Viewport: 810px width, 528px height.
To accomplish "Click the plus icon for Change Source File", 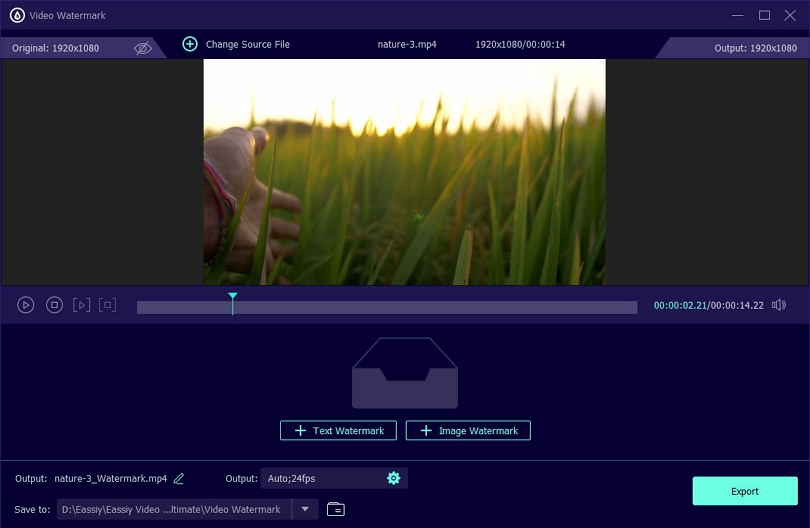I will [x=190, y=44].
